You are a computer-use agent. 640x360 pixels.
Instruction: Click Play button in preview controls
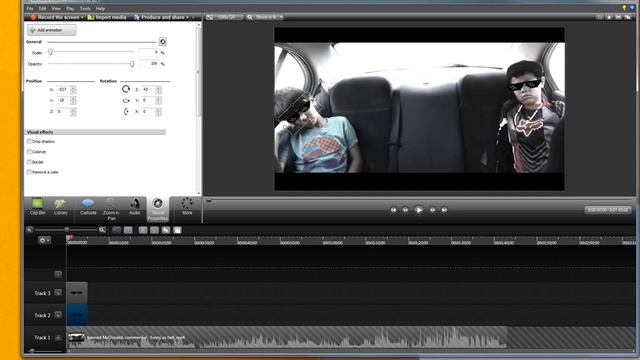tap(419, 210)
